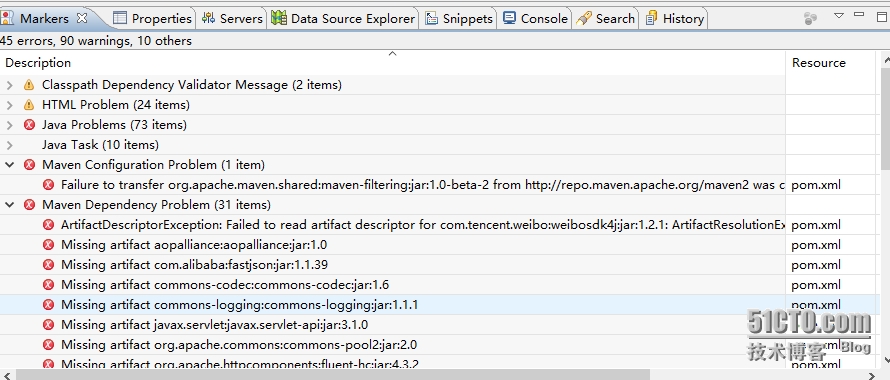Switch to the Search tab

tap(606, 18)
